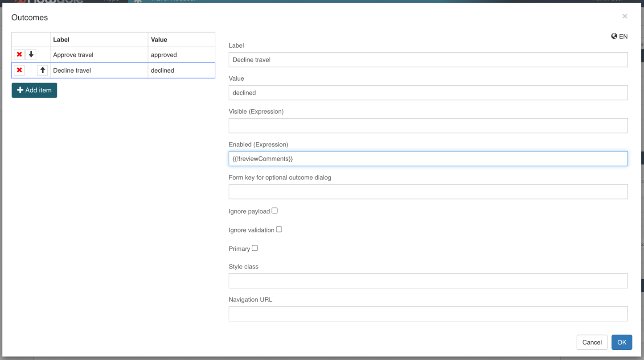Click the Navigation URL field
Image resolution: width=644 pixels, height=360 pixels.
pyautogui.click(x=428, y=314)
